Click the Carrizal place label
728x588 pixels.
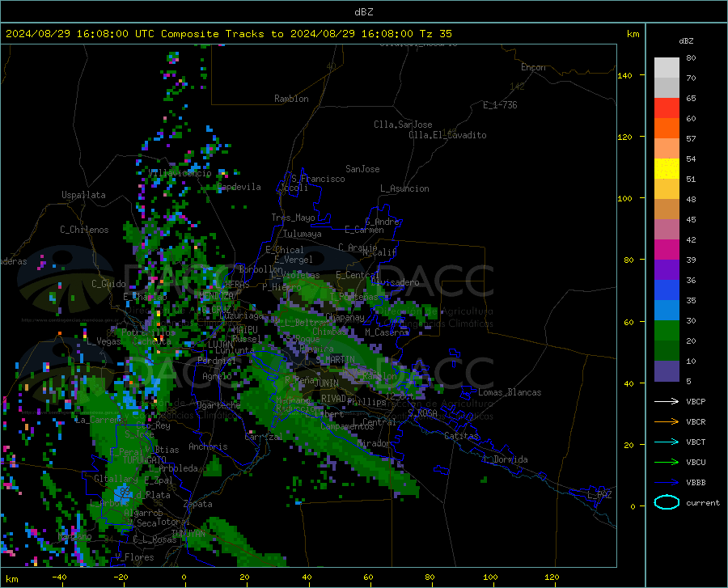click(264, 437)
